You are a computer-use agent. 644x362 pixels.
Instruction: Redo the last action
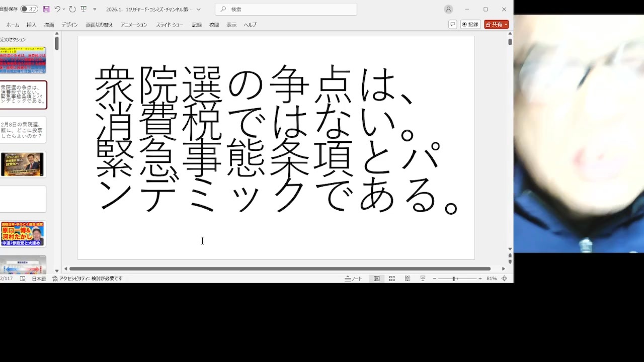(72, 9)
